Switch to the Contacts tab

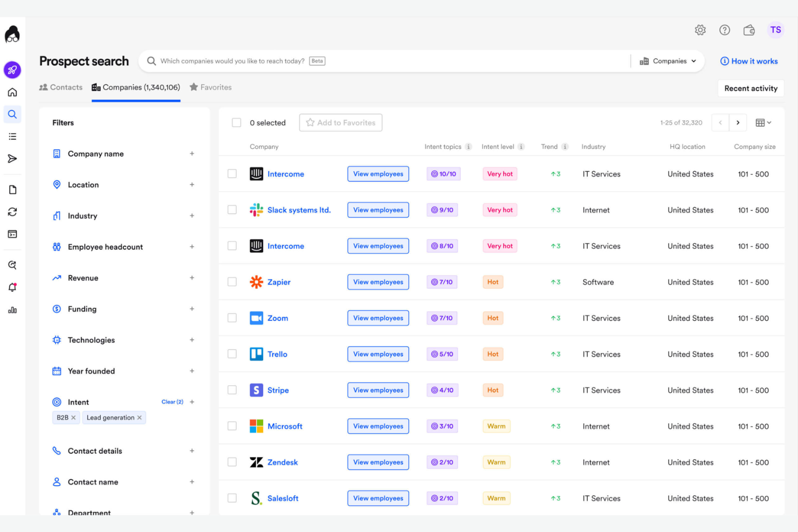(60, 87)
